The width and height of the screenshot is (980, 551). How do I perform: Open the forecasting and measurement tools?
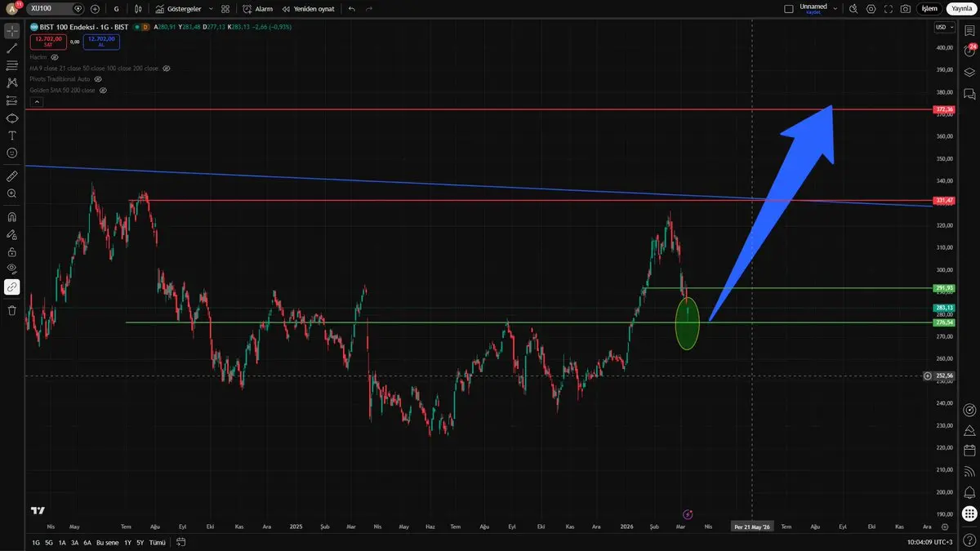[12, 100]
